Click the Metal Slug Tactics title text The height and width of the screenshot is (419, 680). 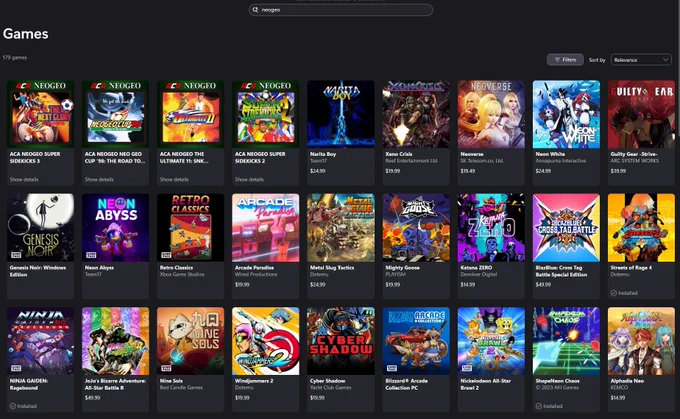tap(332, 268)
